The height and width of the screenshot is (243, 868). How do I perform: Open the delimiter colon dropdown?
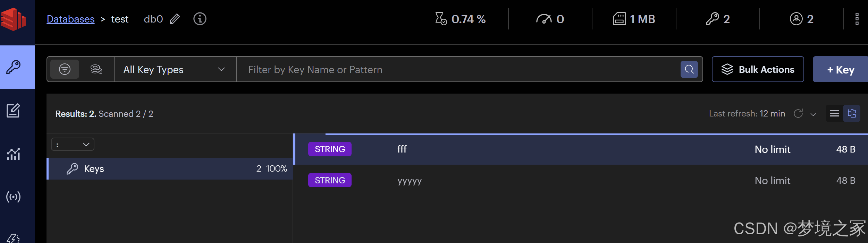(73, 144)
